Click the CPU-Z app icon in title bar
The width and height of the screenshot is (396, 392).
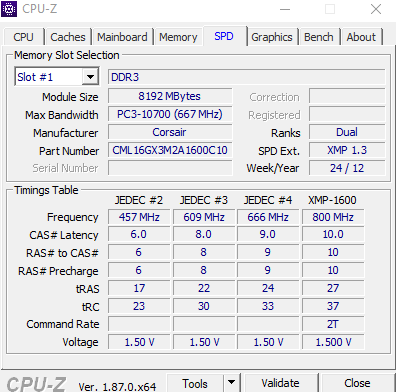click(x=9, y=9)
